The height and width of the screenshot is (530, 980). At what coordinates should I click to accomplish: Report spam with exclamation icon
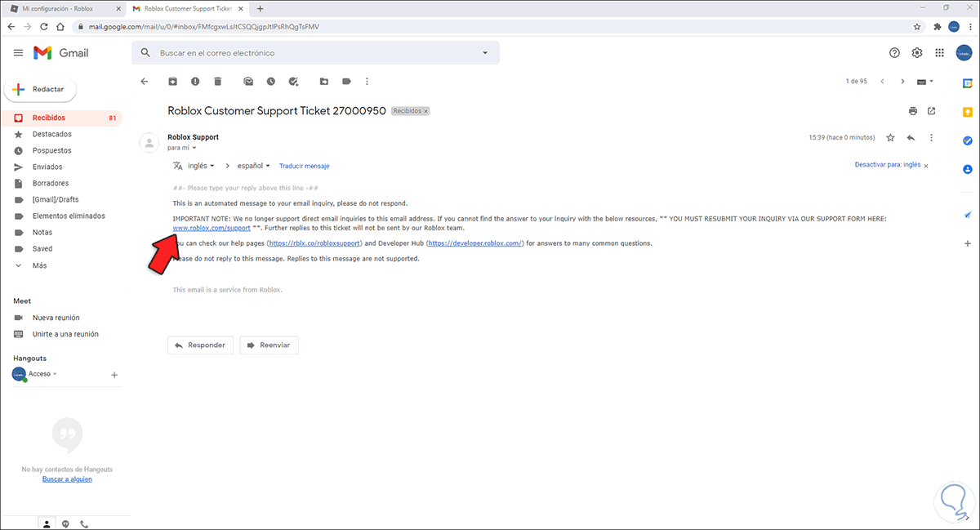(195, 82)
